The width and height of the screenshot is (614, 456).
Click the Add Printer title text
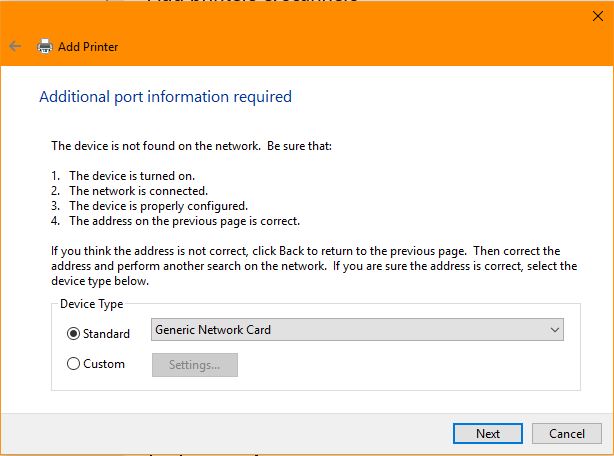pyautogui.click(x=88, y=46)
